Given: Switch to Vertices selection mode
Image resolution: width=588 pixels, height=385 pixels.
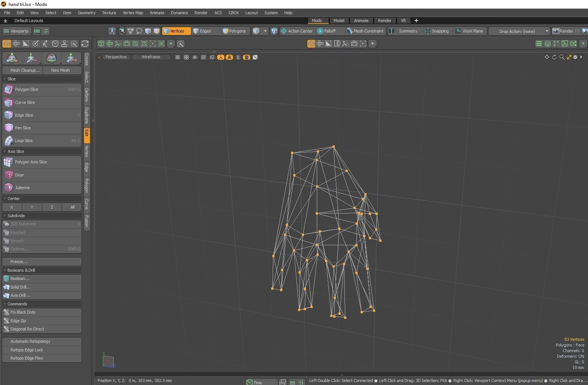Looking at the screenshot, I should click(176, 31).
